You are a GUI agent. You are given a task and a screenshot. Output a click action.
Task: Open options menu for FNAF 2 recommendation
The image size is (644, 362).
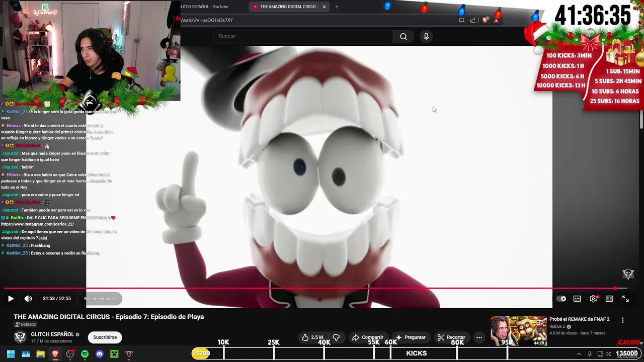coord(622,320)
